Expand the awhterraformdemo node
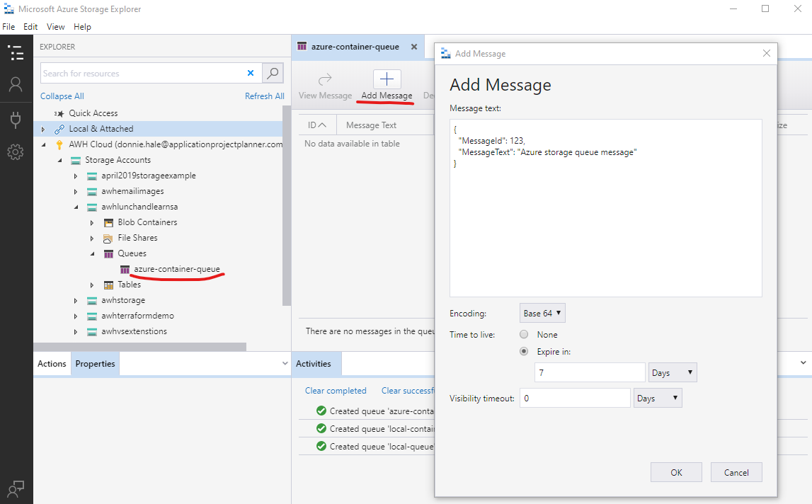 76,316
